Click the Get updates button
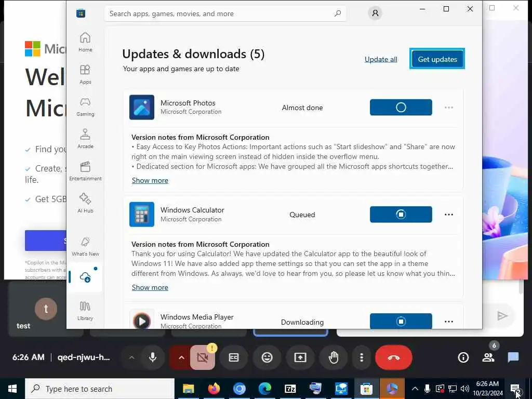This screenshot has width=532, height=399. (x=437, y=59)
